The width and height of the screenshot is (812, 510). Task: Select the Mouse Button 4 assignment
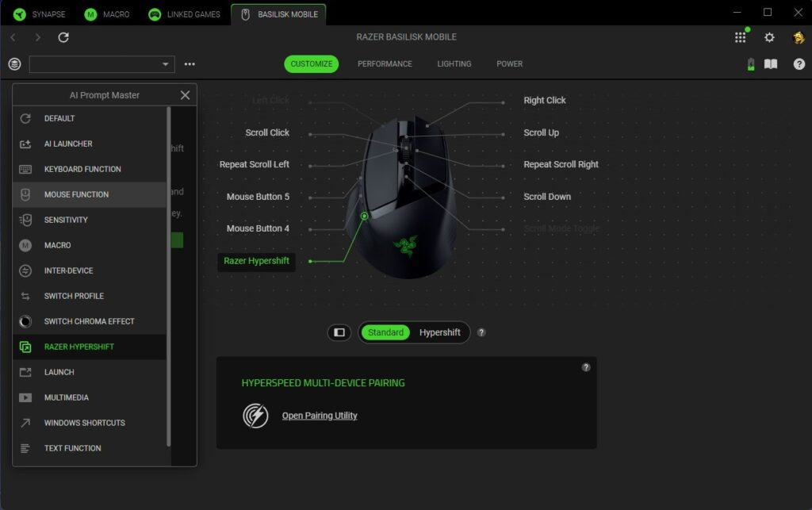[x=258, y=228]
